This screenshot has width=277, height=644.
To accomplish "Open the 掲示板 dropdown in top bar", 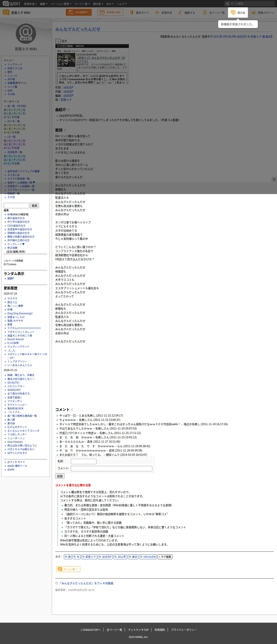I will click(98, 4).
